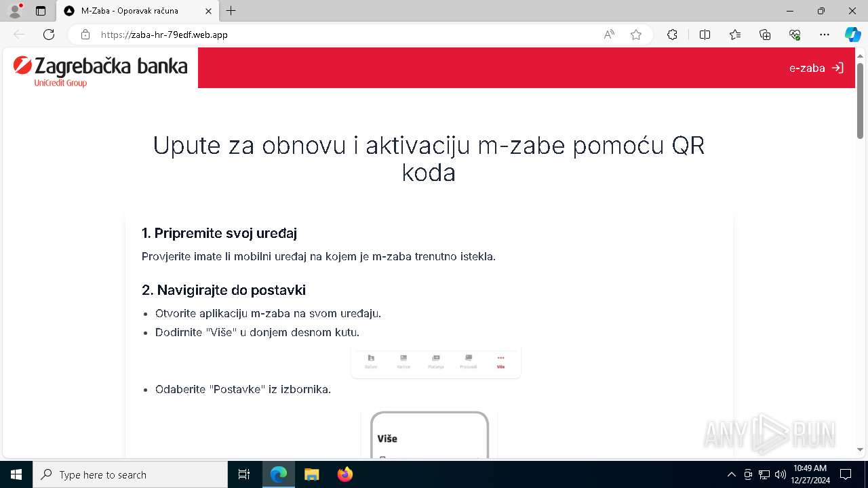Open the Windows Start menu
The height and width of the screenshot is (488, 868).
(16, 474)
